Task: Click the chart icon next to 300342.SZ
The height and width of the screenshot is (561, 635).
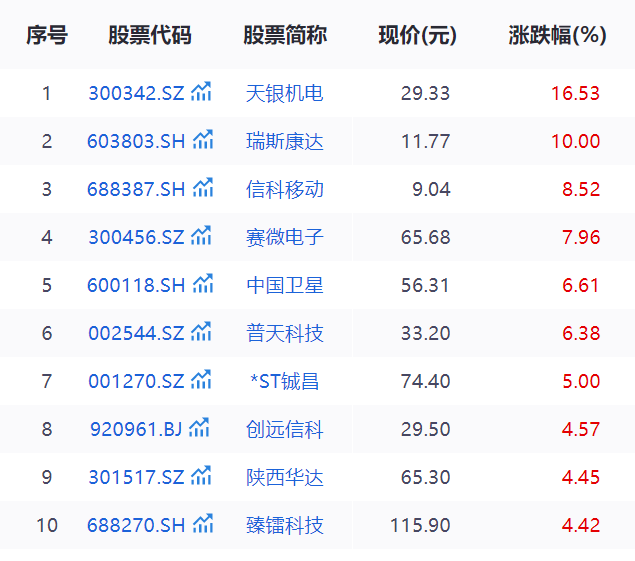Action: tap(202, 93)
